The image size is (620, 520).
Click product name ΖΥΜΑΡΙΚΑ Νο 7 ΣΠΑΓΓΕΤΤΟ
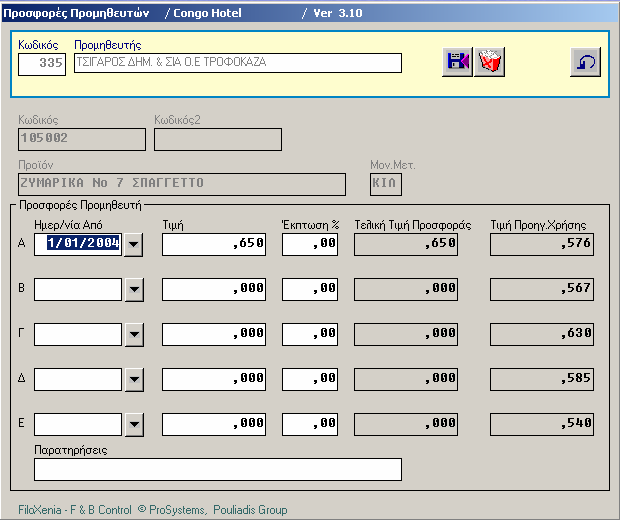(x=182, y=184)
